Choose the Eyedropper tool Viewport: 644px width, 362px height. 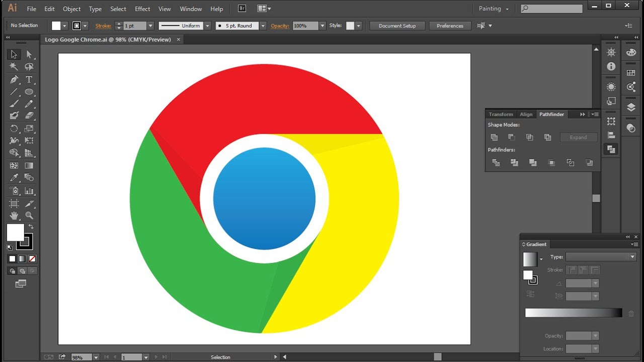pyautogui.click(x=14, y=177)
